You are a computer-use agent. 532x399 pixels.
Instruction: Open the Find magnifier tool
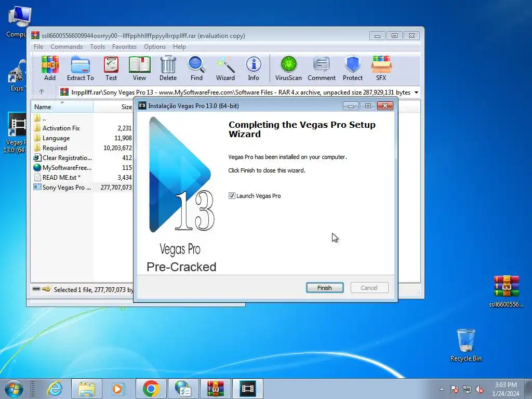click(x=196, y=68)
